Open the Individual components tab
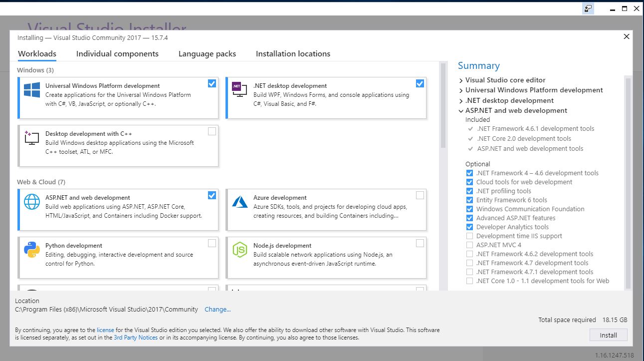The width and height of the screenshot is (644, 361). click(x=117, y=54)
